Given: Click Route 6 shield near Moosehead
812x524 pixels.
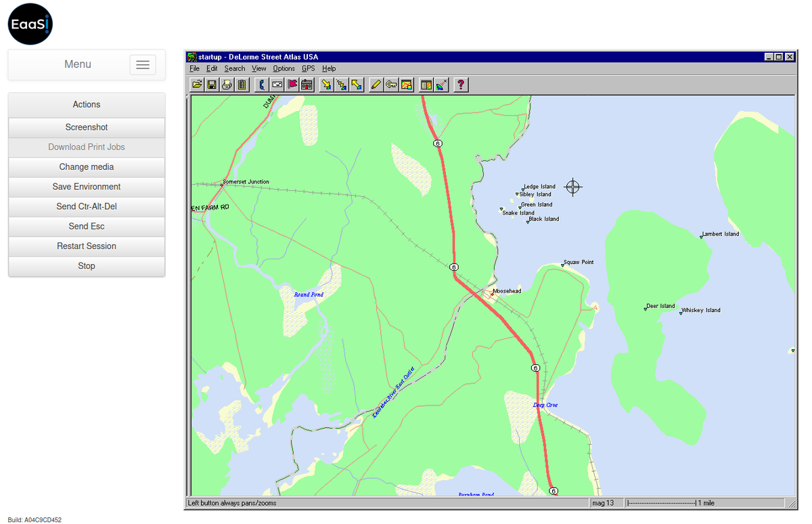Looking at the screenshot, I should tap(454, 267).
